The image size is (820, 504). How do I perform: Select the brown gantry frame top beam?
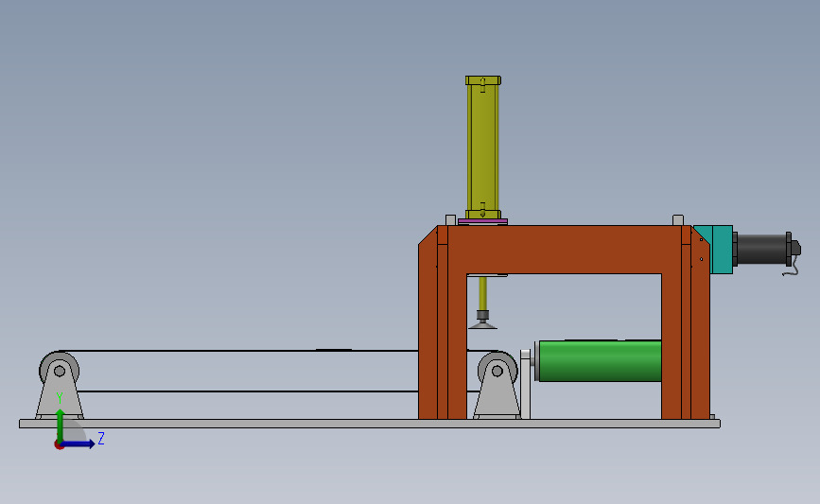click(565, 250)
